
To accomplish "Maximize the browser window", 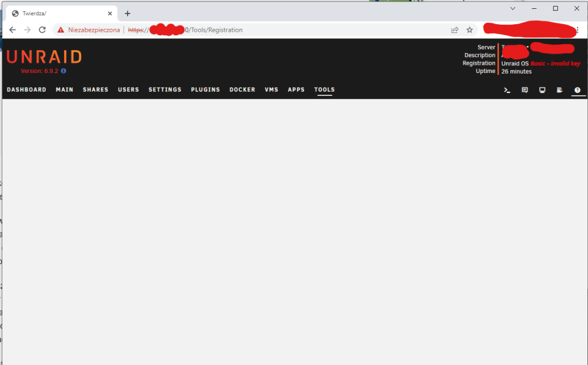I will (556, 8).
